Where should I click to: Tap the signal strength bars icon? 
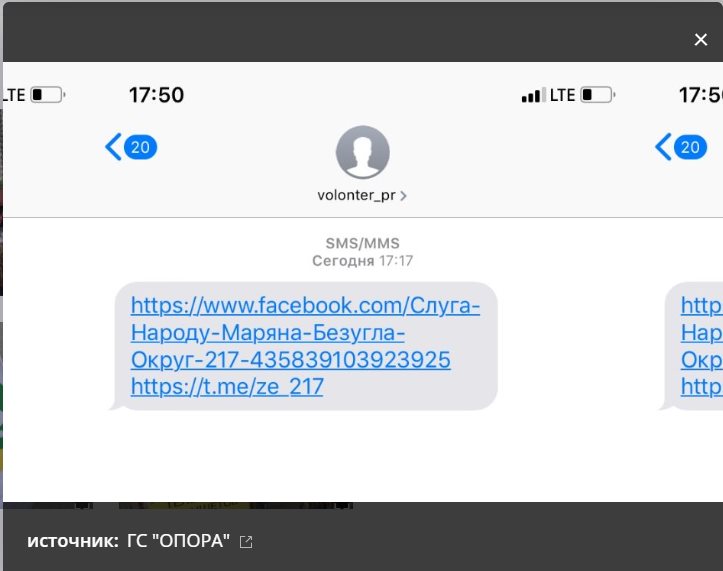pos(533,95)
